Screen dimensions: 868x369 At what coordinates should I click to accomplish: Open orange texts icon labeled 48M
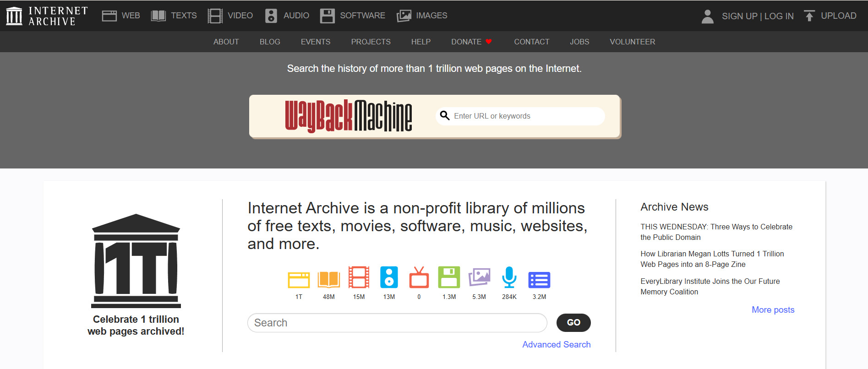[x=329, y=279]
